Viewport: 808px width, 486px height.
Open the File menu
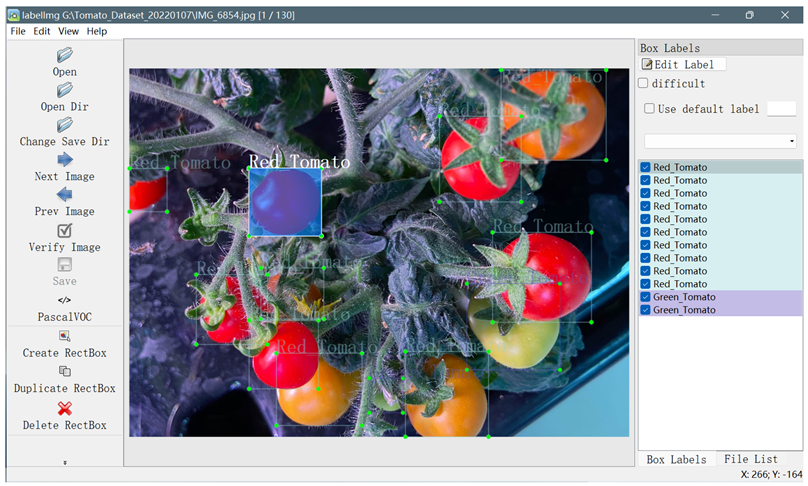pyautogui.click(x=18, y=31)
